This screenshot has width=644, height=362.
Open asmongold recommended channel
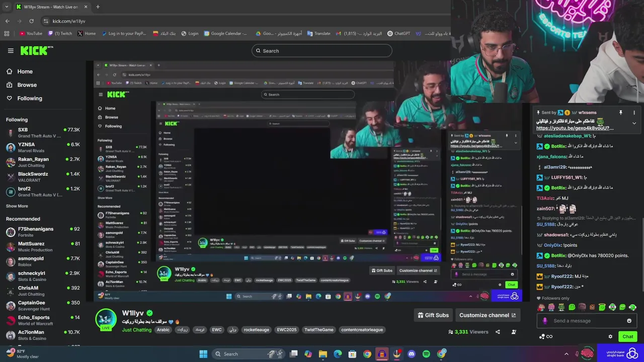pos(43,261)
